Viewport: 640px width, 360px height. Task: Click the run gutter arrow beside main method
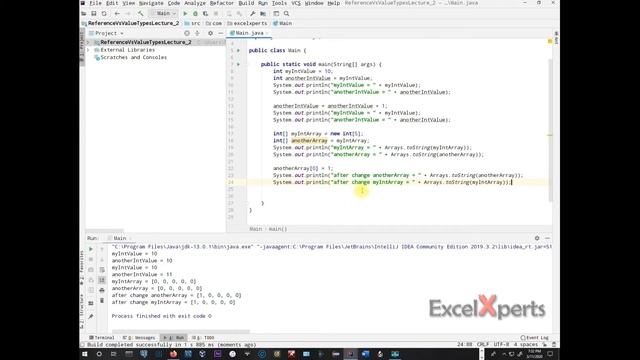pyautogui.click(x=238, y=64)
